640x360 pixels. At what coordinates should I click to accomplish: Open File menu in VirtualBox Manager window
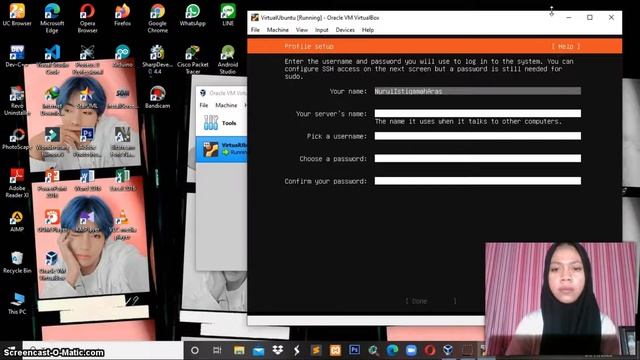point(204,105)
